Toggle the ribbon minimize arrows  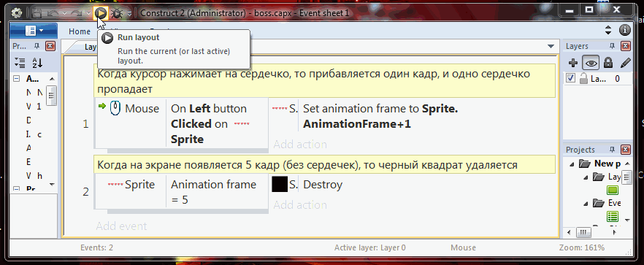[x=609, y=30]
